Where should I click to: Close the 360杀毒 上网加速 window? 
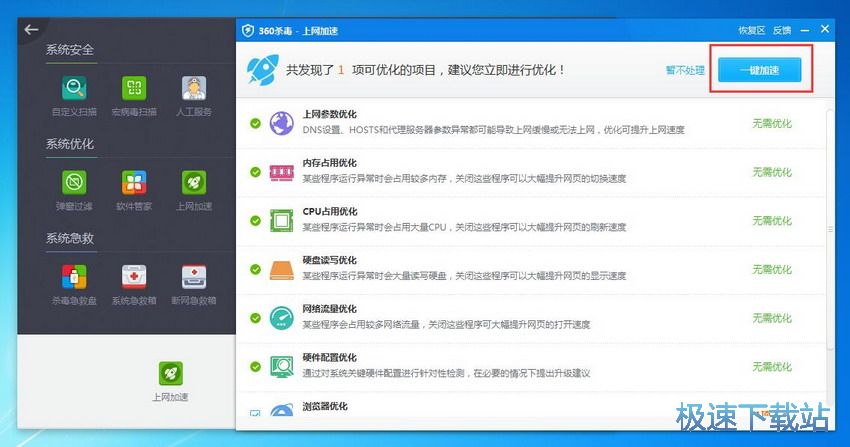click(825, 29)
